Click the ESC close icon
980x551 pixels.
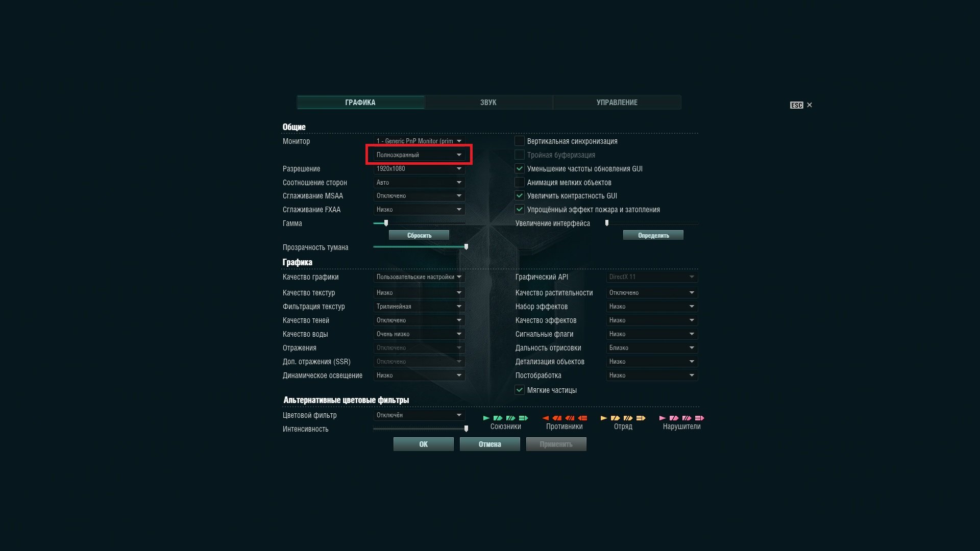(x=809, y=105)
